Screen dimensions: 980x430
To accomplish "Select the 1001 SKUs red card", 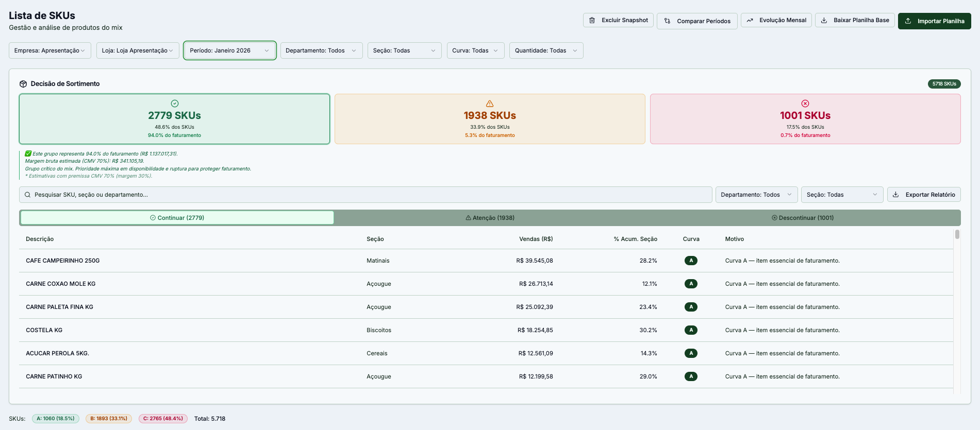I will point(805,119).
